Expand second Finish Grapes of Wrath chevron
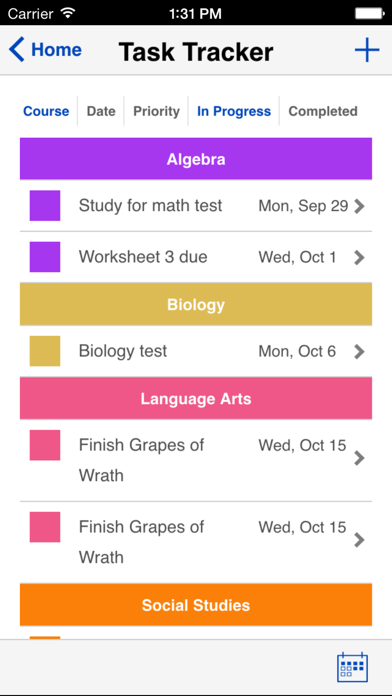 (359, 540)
